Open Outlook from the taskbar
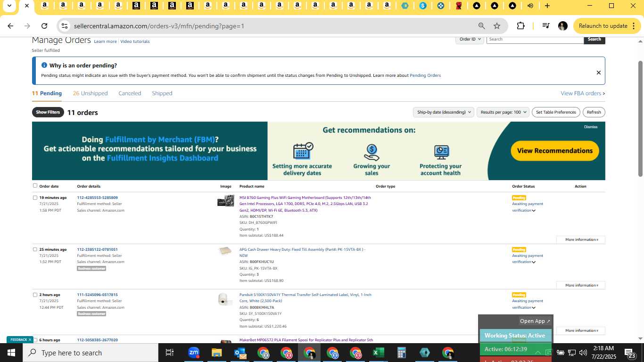 tap(240, 353)
